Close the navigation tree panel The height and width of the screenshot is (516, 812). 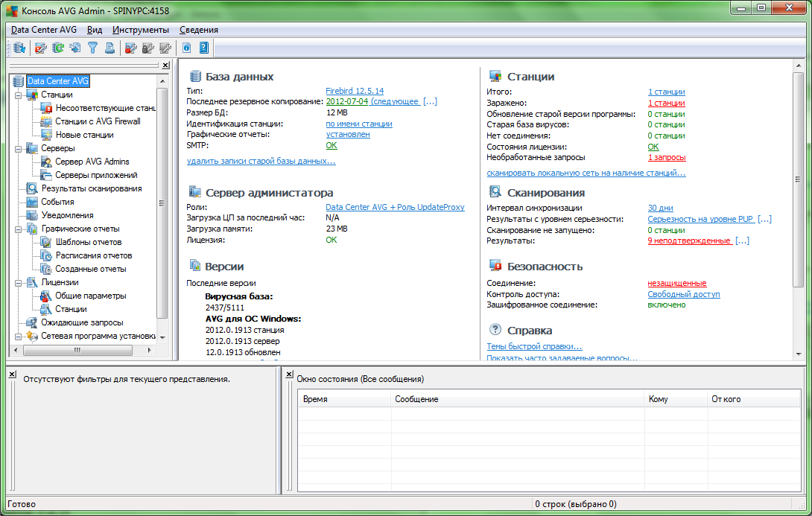coord(165,66)
